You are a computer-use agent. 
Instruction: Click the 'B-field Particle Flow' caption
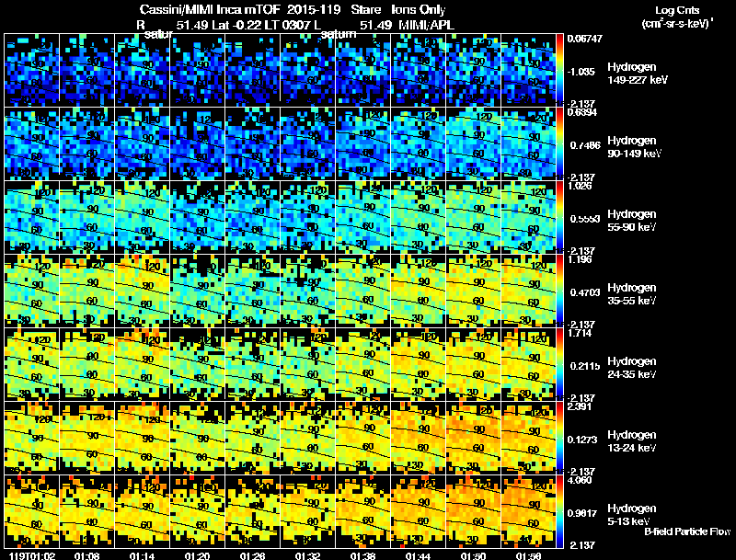tap(687, 531)
